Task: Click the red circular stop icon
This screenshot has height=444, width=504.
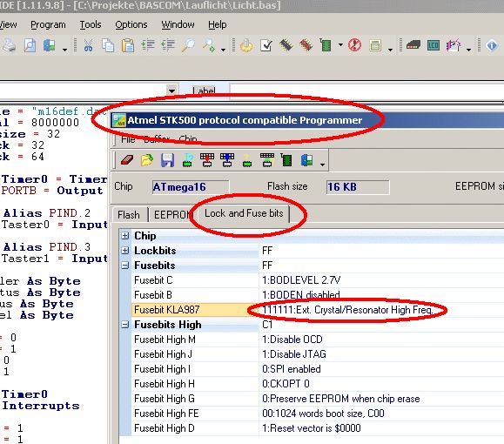Action: coord(355,45)
